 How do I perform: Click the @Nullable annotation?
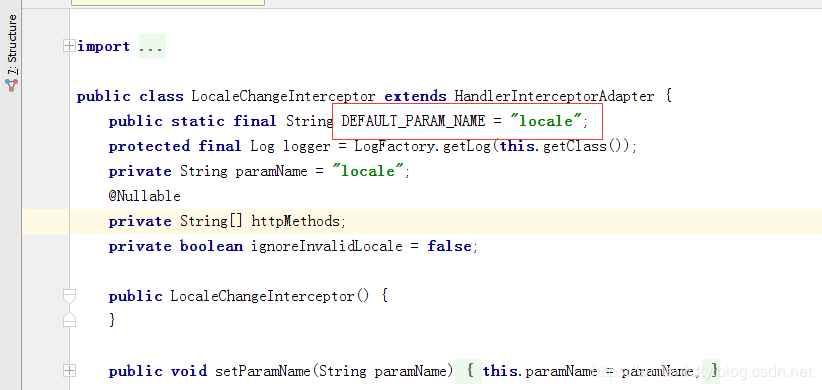[145, 197]
